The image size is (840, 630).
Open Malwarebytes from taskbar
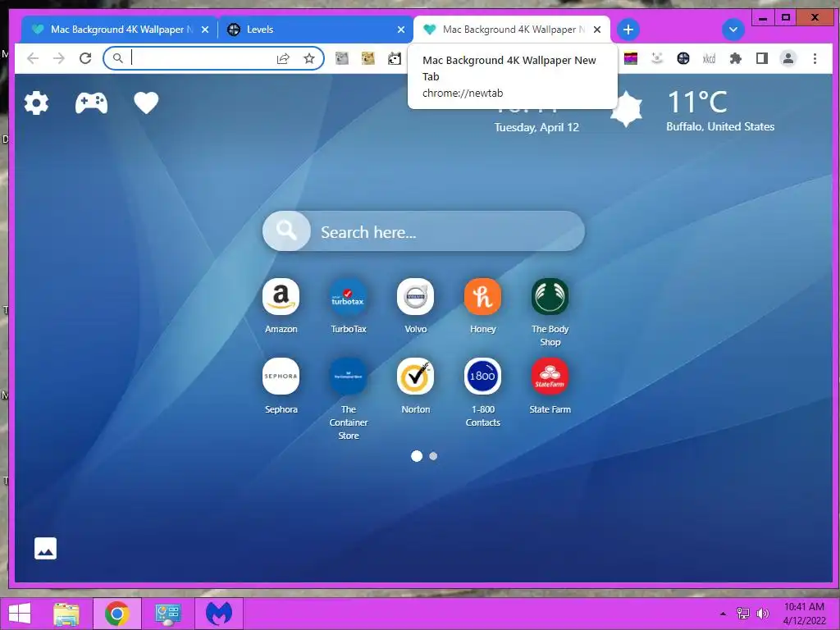(219, 614)
